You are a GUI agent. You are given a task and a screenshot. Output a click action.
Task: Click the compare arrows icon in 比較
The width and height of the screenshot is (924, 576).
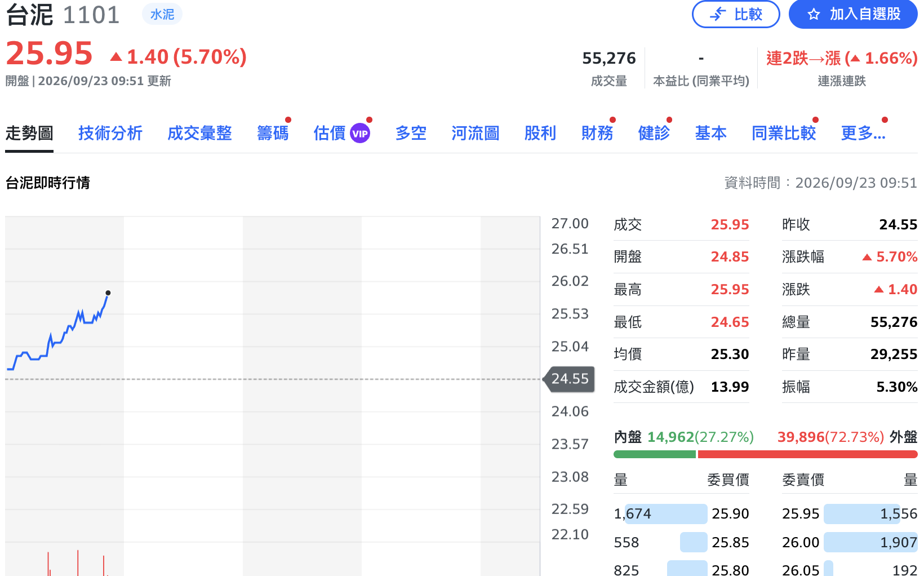point(717,14)
